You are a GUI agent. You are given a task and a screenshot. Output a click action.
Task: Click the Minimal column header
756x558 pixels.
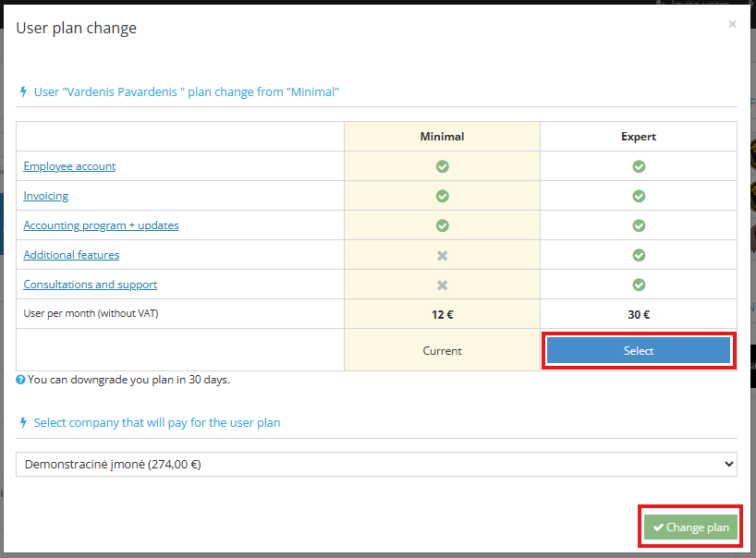tap(442, 137)
